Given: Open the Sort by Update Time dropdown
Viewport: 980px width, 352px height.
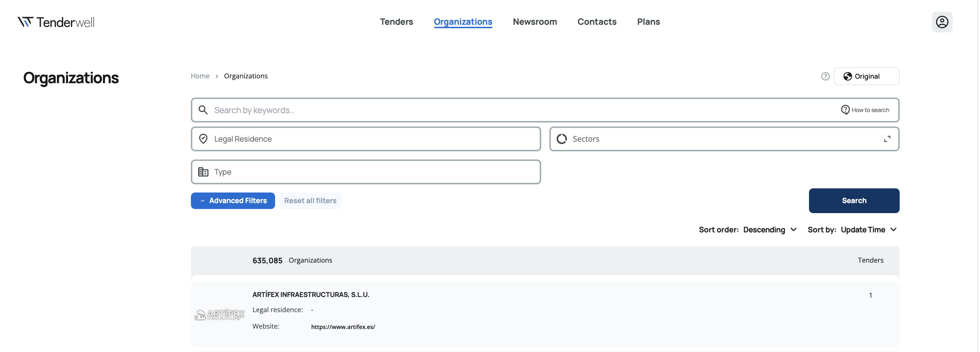Looking at the screenshot, I should [x=868, y=230].
